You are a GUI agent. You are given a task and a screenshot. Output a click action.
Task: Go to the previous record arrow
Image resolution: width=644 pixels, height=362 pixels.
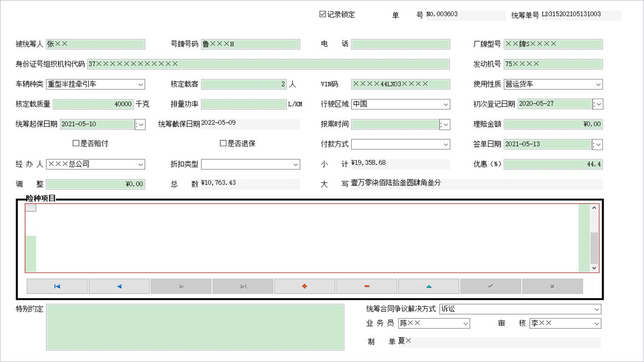[x=119, y=286]
